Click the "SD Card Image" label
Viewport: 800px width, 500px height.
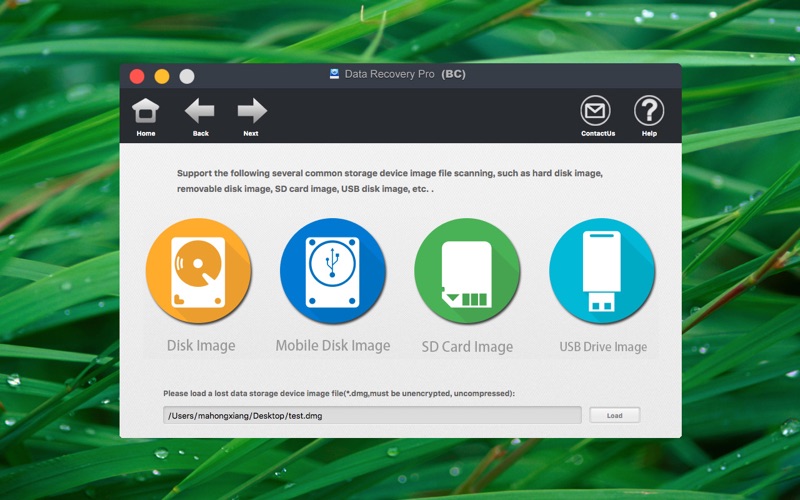pos(467,347)
